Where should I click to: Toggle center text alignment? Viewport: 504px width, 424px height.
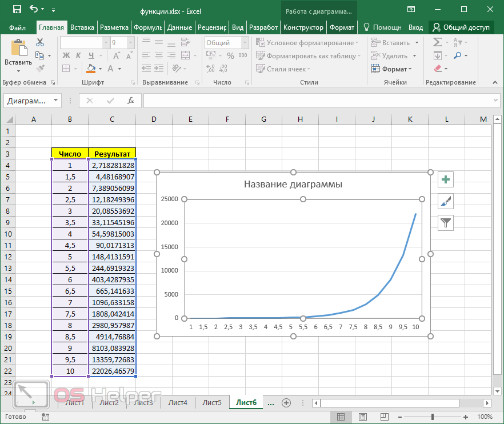159,55
